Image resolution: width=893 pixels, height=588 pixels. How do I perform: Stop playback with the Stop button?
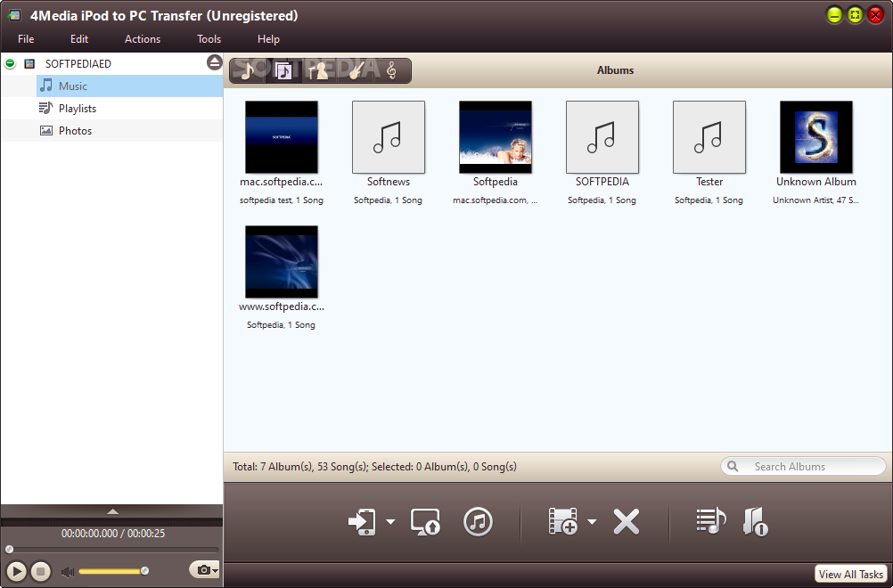click(40, 571)
